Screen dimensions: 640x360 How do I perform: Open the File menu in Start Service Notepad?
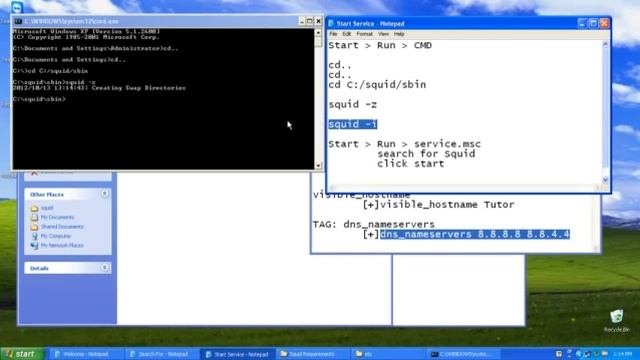(x=333, y=34)
